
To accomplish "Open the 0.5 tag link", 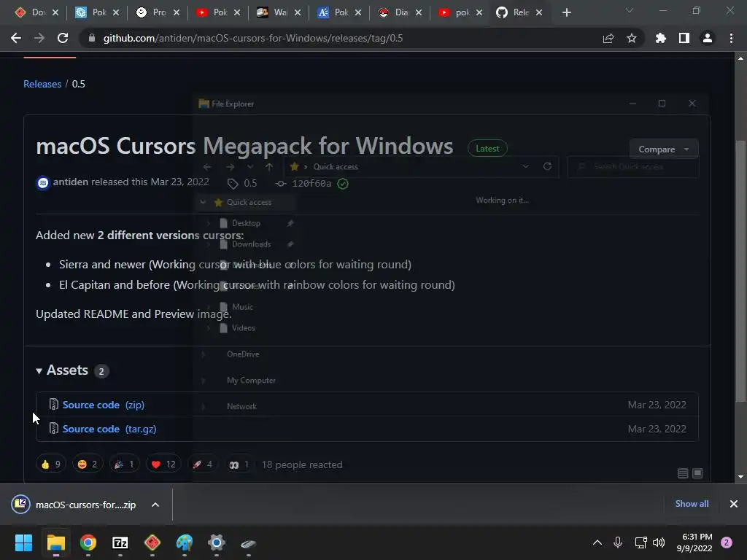I will click(242, 183).
